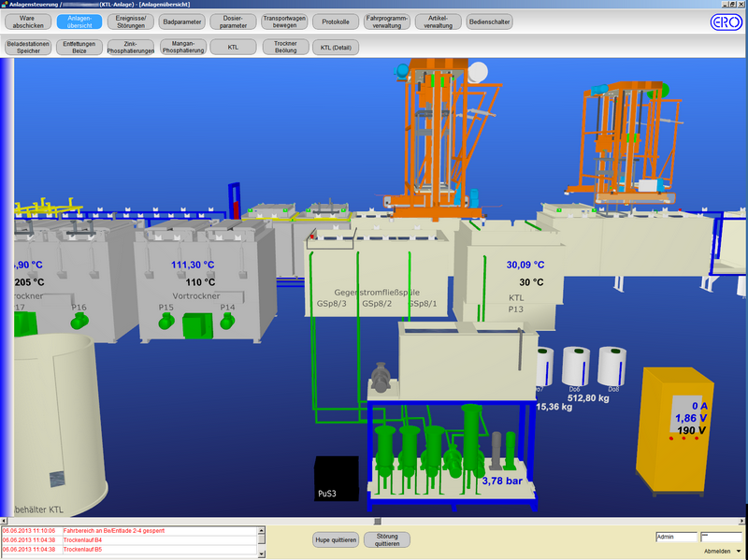Click the gray motor pump beside the tank

pyautogui.click(x=381, y=379)
